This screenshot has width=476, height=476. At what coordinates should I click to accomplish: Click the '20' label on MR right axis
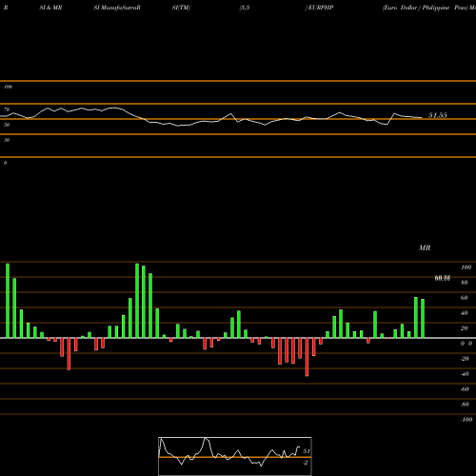[465, 328]
